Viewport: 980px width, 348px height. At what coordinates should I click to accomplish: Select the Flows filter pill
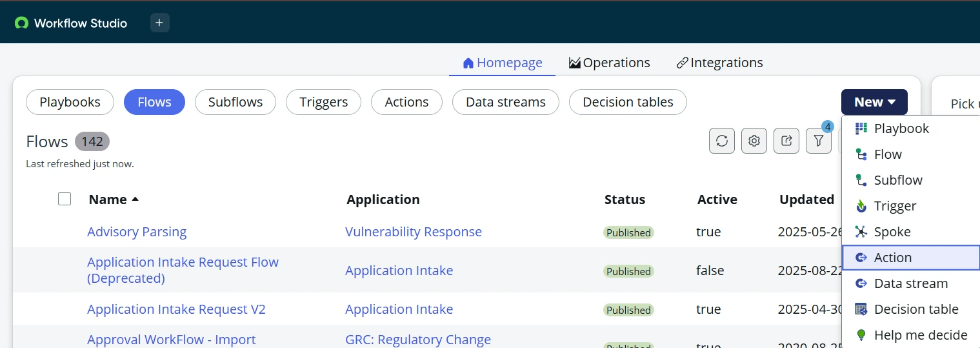[154, 102]
